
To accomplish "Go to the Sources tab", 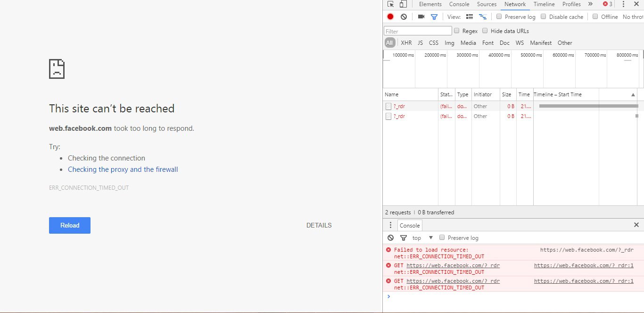I will pyautogui.click(x=487, y=4).
